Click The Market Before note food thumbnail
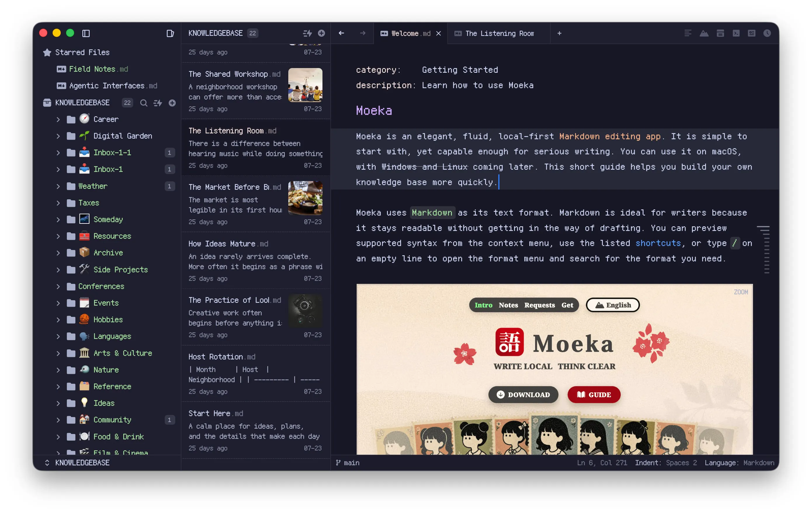Screen dimensions: 812x514 tap(305, 198)
